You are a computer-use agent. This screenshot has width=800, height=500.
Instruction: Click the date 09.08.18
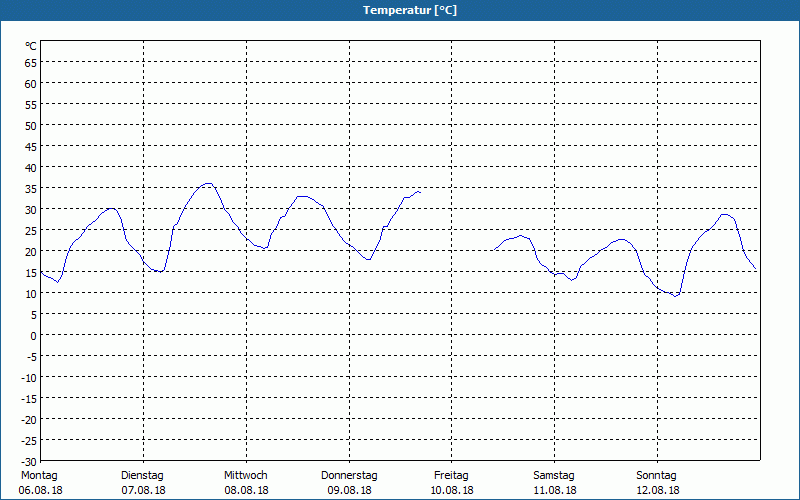[x=349, y=490]
